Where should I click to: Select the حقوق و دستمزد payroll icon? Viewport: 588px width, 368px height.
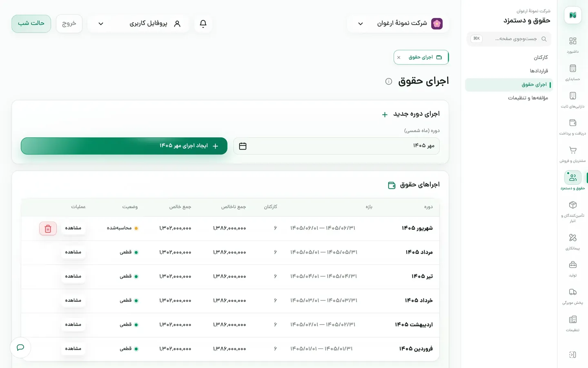click(572, 177)
